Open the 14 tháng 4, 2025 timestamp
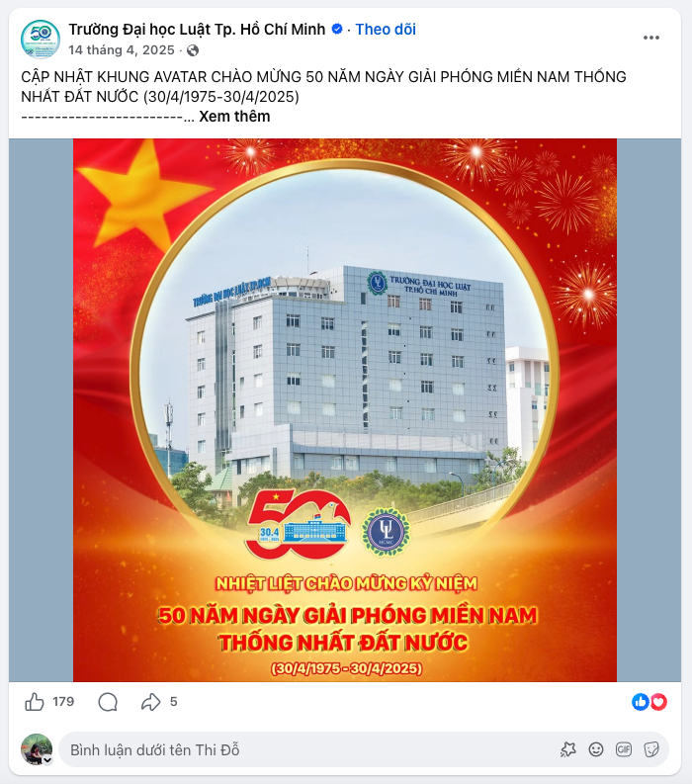The width and height of the screenshot is (692, 784). pyautogui.click(x=122, y=50)
